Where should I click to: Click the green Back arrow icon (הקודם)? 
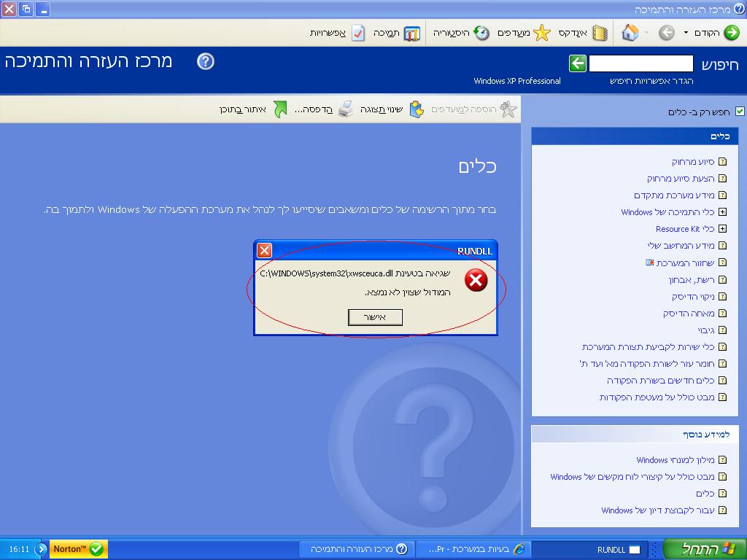click(731, 32)
